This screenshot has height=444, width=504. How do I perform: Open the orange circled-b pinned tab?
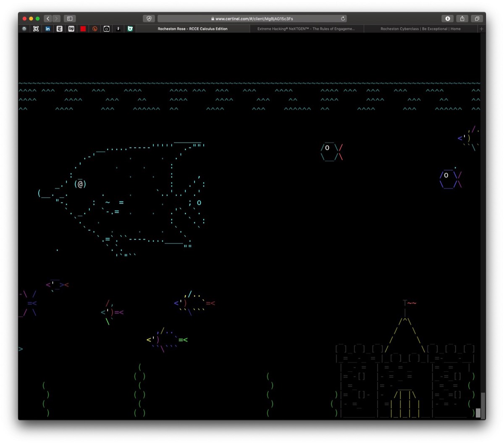(95, 29)
